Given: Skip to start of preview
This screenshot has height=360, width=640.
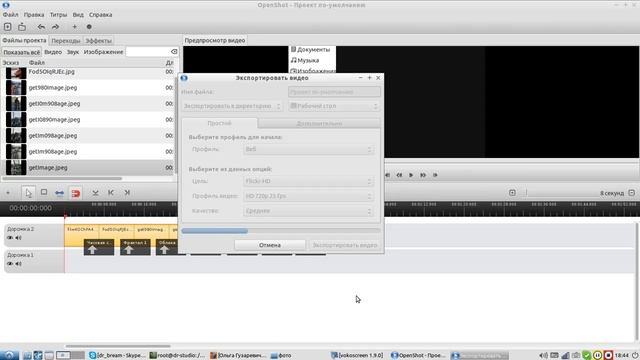Looking at the screenshot, I should pyautogui.click(x=387, y=175).
